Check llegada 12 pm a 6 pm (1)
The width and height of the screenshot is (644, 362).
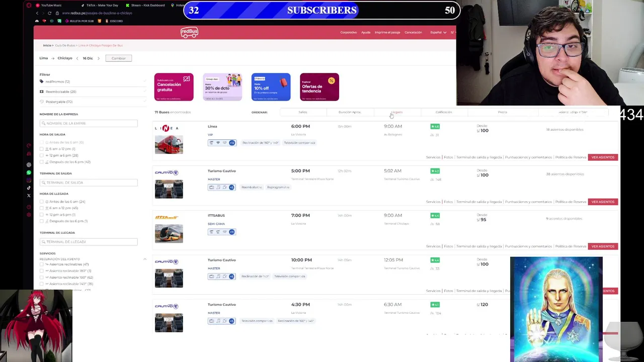click(x=42, y=215)
